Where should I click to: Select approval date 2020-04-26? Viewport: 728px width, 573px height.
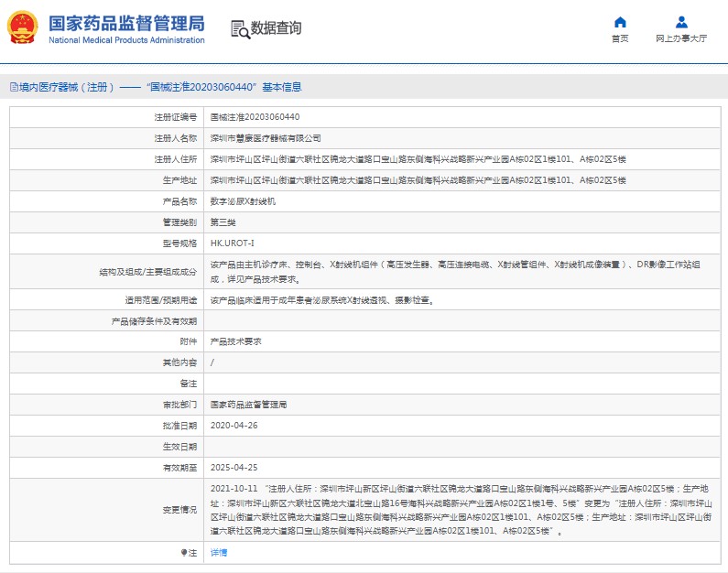click(x=234, y=426)
